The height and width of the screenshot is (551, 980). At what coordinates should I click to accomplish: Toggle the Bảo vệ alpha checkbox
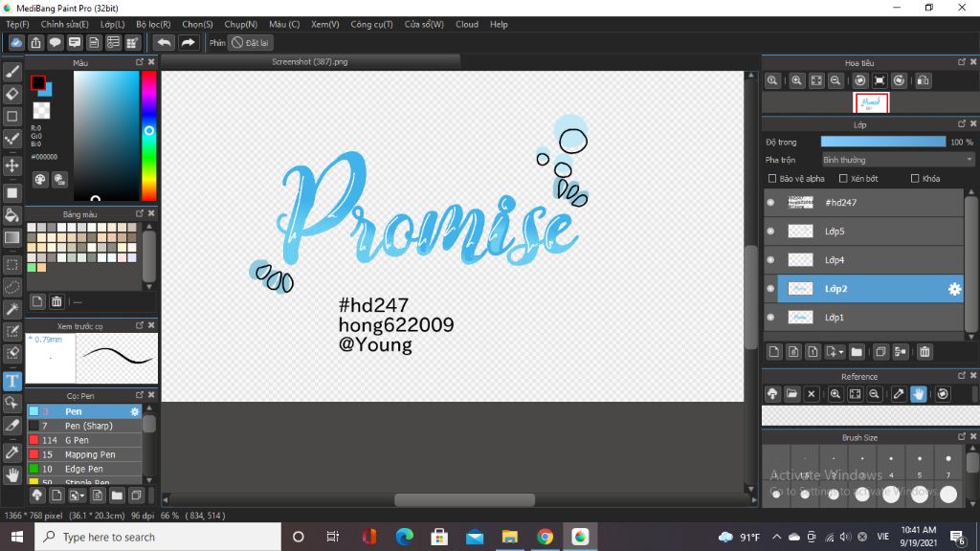coord(772,179)
